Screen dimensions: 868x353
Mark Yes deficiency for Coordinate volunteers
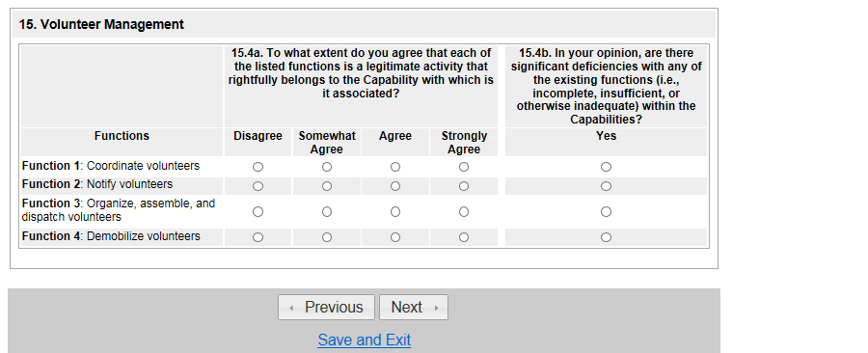(x=607, y=167)
